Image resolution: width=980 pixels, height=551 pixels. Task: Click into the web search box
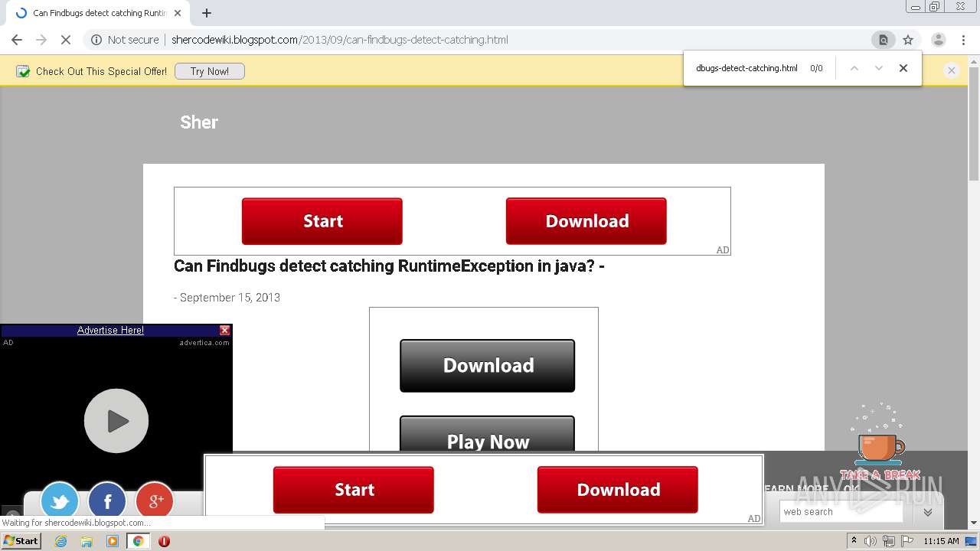[x=841, y=512]
